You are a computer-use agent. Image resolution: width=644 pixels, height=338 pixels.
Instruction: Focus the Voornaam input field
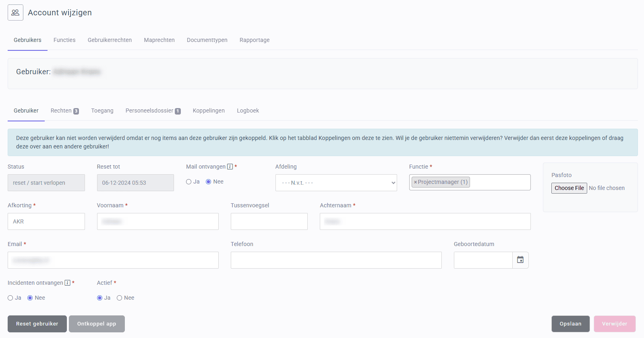[158, 221]
